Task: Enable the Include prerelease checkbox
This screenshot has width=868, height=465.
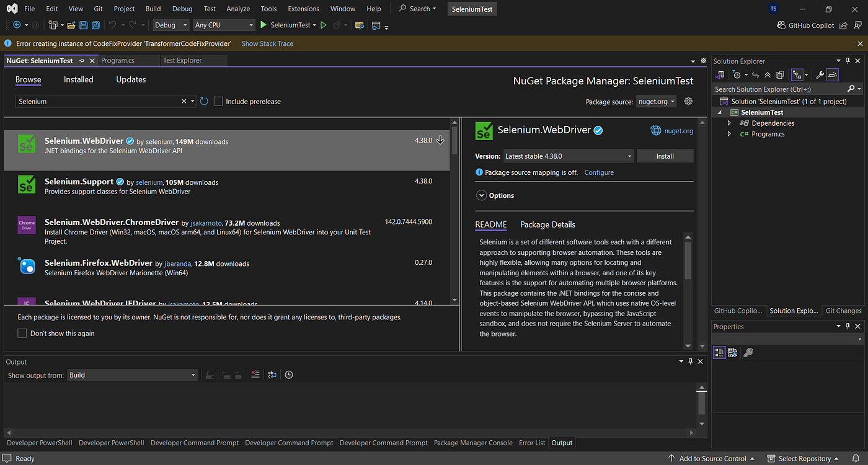Action: [x=218, y=101]
